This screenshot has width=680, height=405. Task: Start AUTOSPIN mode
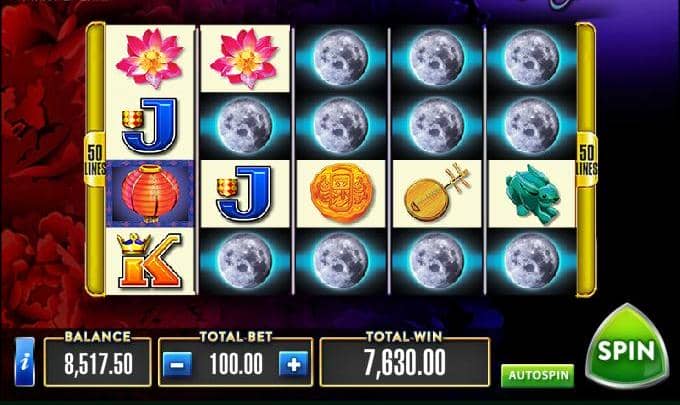click(537, 375)
